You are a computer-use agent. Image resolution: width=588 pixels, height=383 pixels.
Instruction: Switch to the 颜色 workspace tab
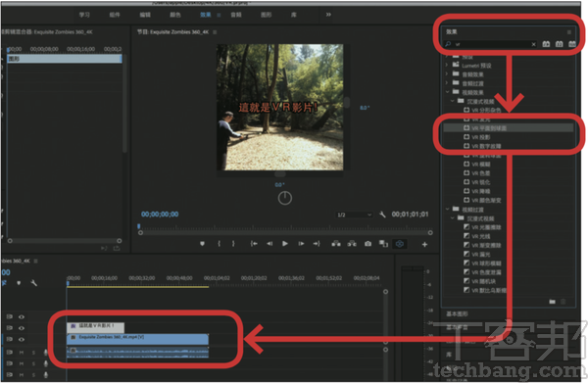(175, 15)
